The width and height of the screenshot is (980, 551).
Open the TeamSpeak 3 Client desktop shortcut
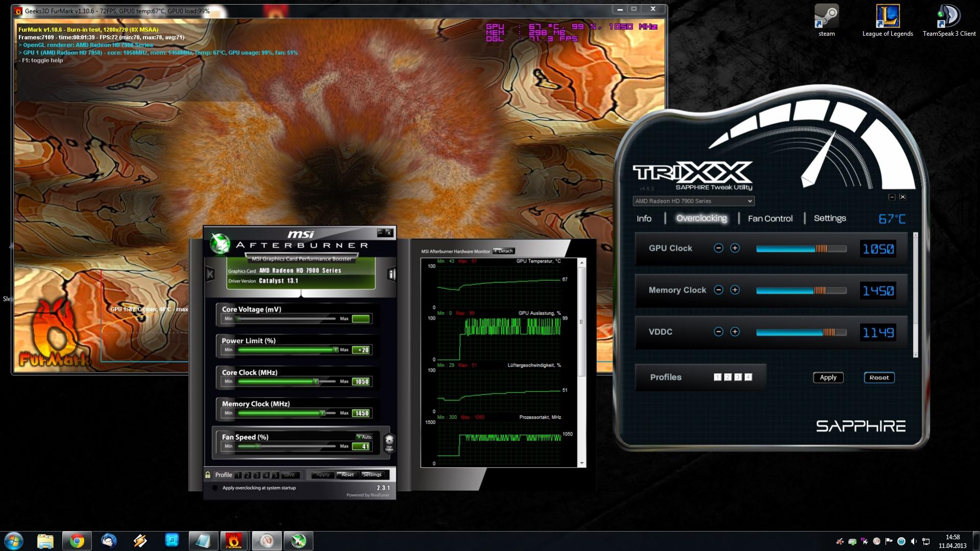click(x=949, y=20)
